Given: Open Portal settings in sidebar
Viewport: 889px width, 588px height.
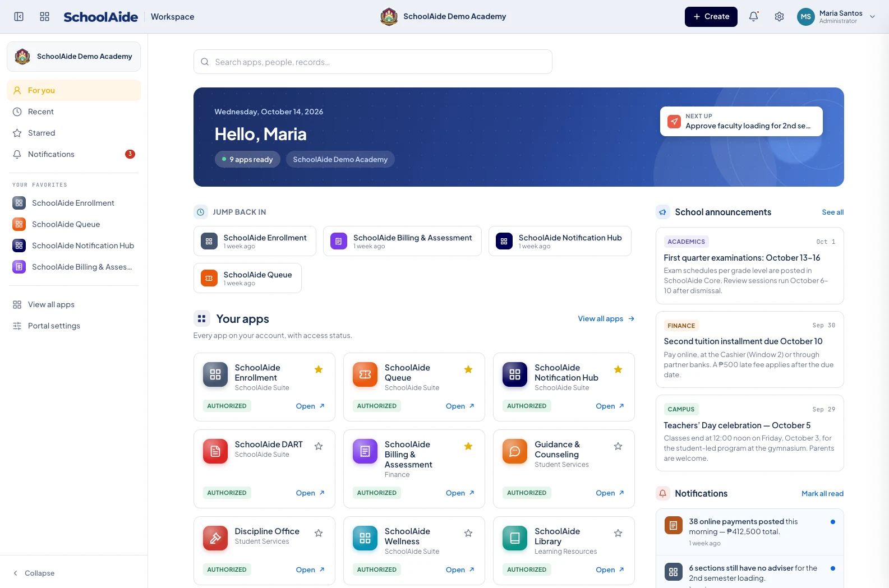Looking at the screenshot, I should click(73, 326).
